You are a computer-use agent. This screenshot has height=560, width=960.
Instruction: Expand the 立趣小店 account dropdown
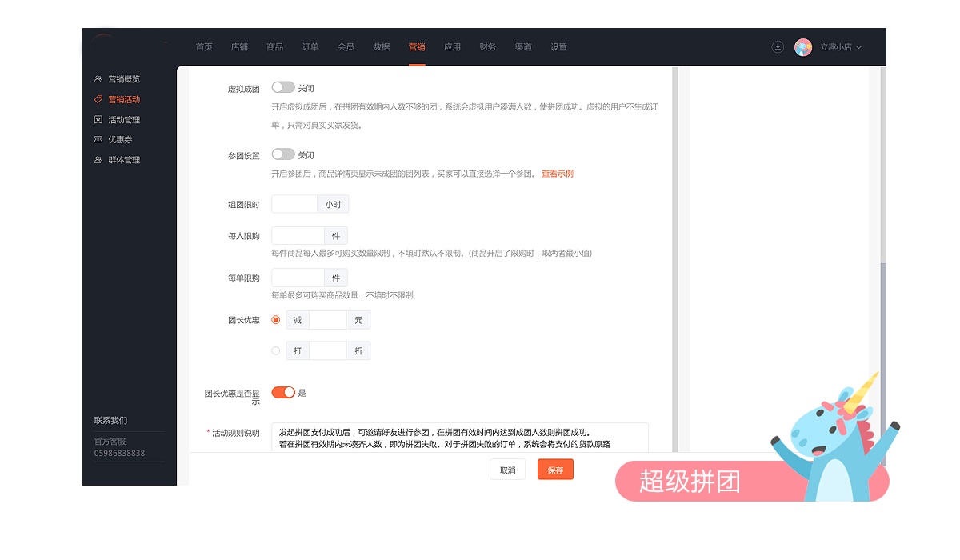tap(840, 47)
